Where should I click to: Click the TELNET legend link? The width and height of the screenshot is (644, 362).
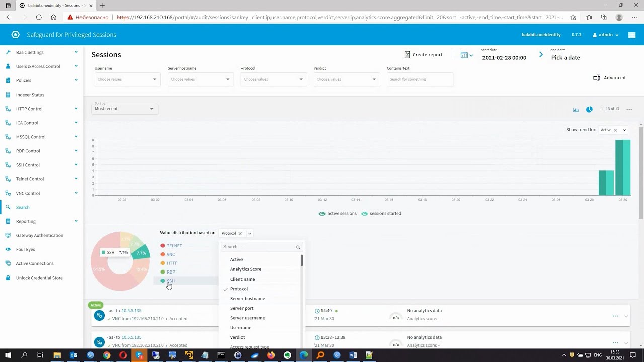click(x=174, y=246)
